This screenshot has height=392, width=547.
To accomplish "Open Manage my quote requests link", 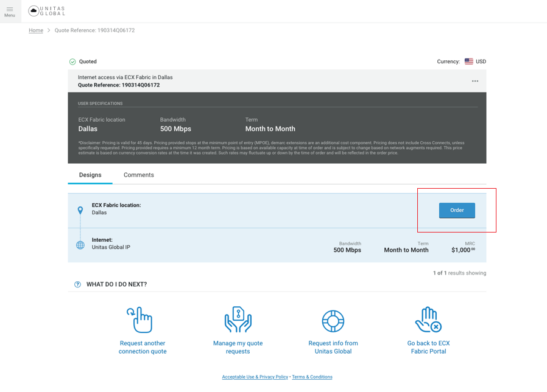I will click(238, 347).
